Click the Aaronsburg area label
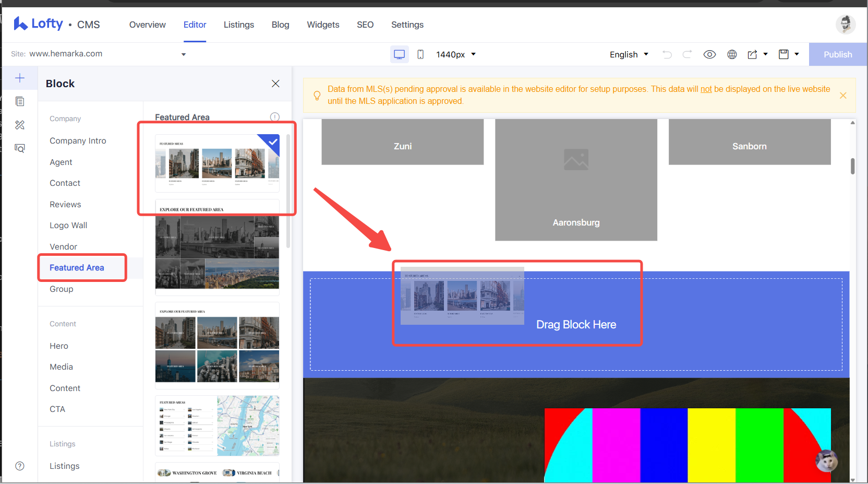868x484 pixels. coord(576,222)
